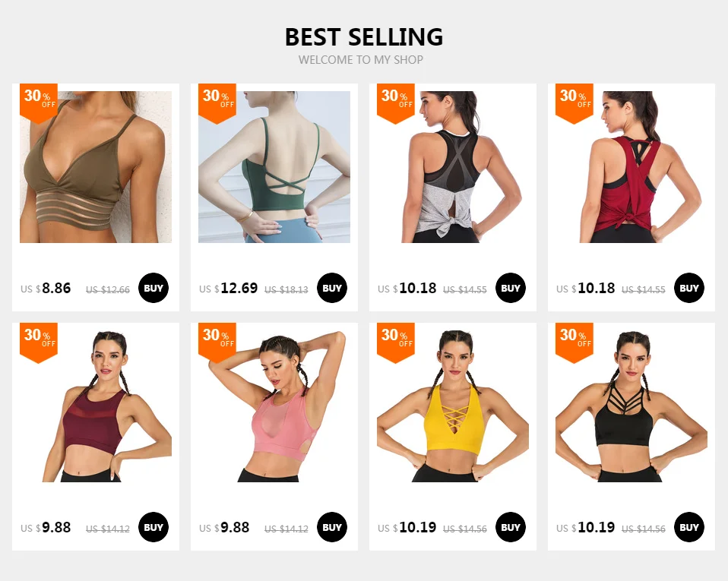Click BUY on the gray tie-back tank
The height and width of the screenshot is (581, 728).
(511, 288)
